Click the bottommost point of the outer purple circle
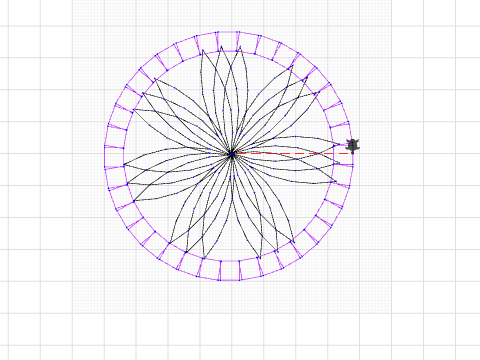 pos(229,280)
